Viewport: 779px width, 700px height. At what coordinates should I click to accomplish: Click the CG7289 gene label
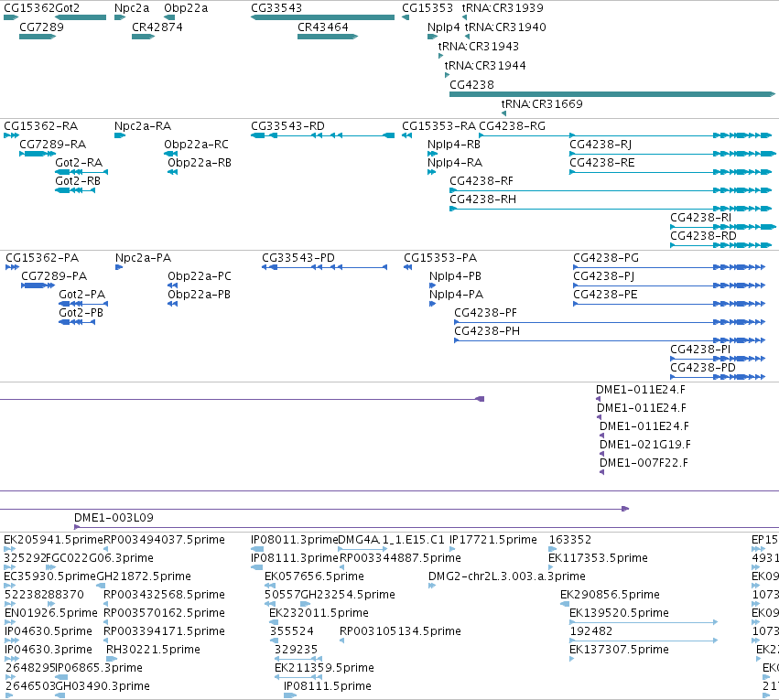coord(41,27)
